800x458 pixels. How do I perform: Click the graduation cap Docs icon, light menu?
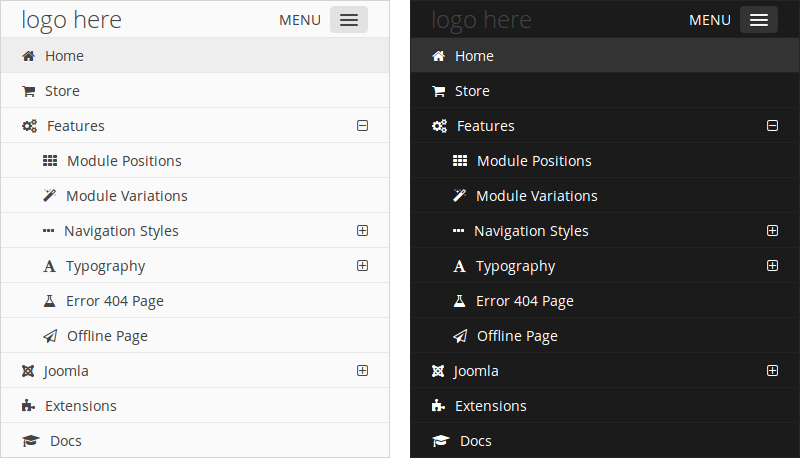point(31,441)
